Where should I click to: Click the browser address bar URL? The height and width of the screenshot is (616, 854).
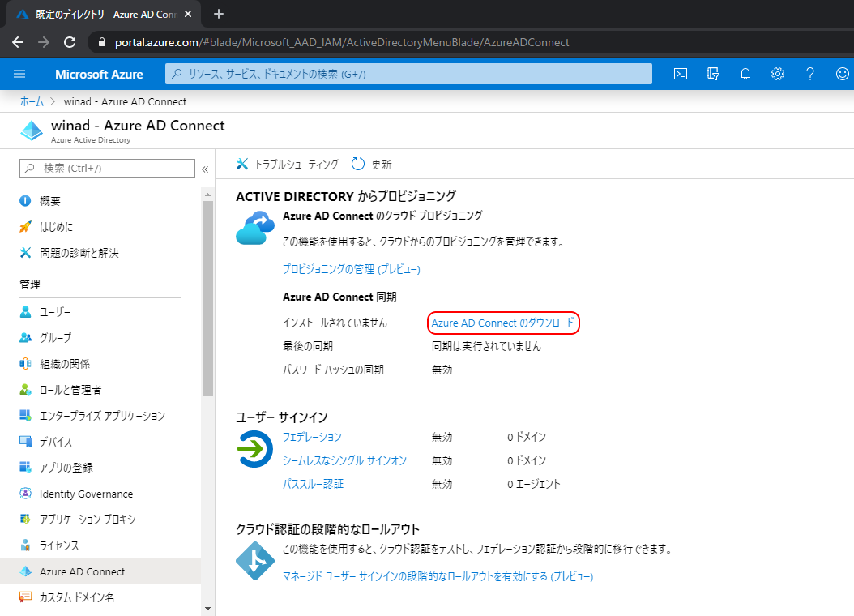point(342,42)
